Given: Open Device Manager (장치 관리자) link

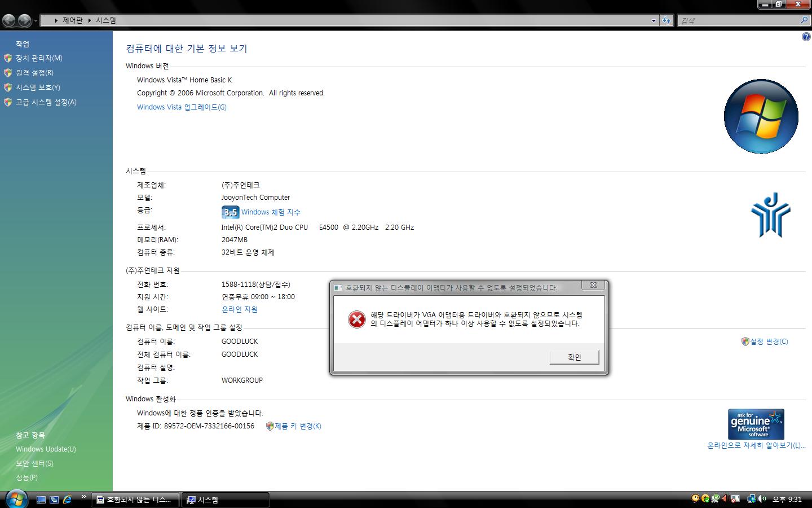Looking at the screenshot, I should (x=39, y=58).
